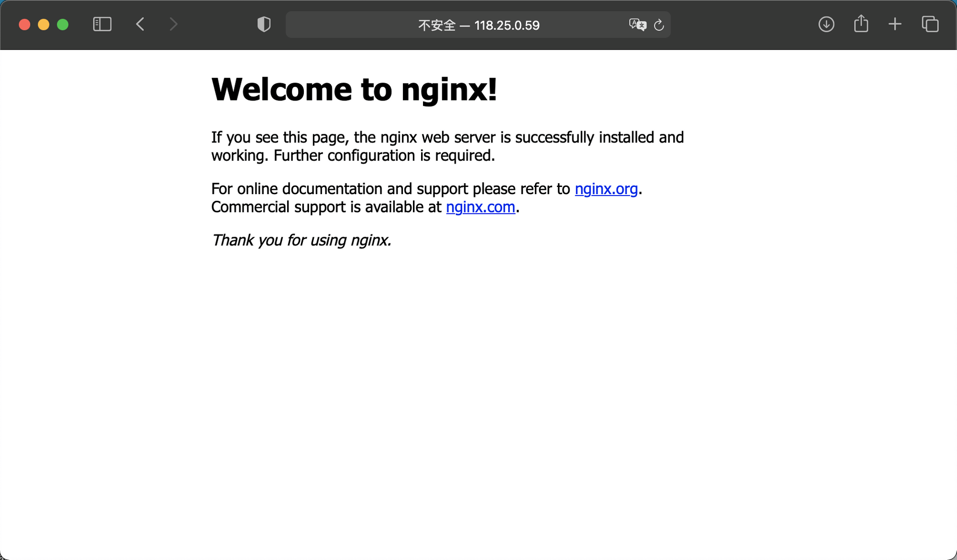Click the translate page icon
The image size is (957, 560).
637,25
